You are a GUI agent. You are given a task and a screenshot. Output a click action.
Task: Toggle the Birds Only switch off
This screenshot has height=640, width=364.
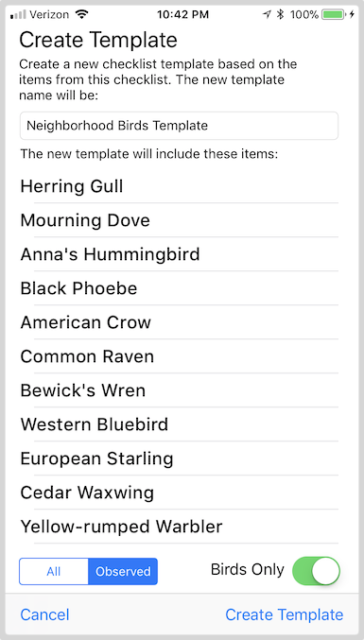coord(316,571)
